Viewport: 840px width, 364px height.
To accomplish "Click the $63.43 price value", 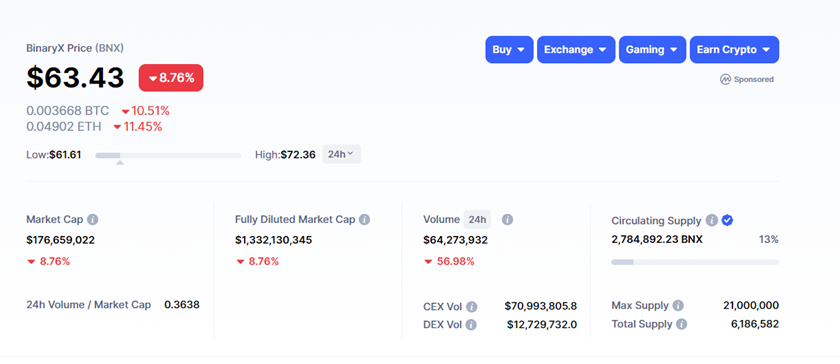I will 76,78.
